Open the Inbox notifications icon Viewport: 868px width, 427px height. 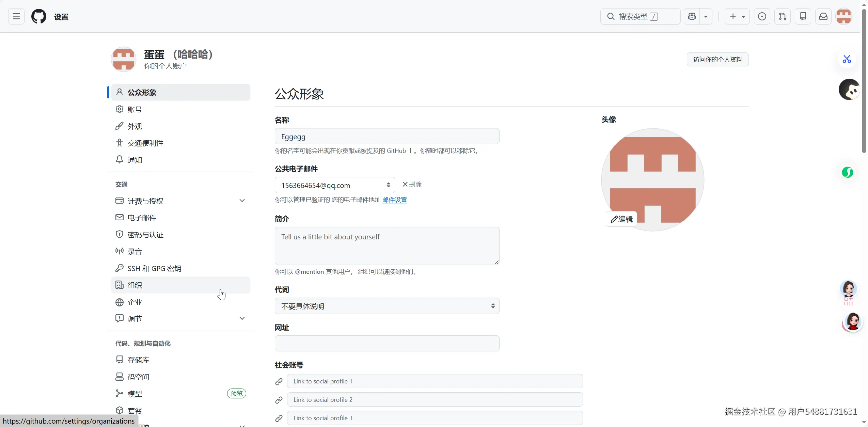(x=823, y=16)
